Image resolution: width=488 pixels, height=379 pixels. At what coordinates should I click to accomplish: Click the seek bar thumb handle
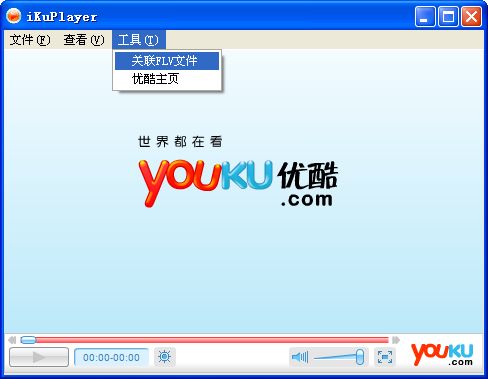tap(28, 340)
